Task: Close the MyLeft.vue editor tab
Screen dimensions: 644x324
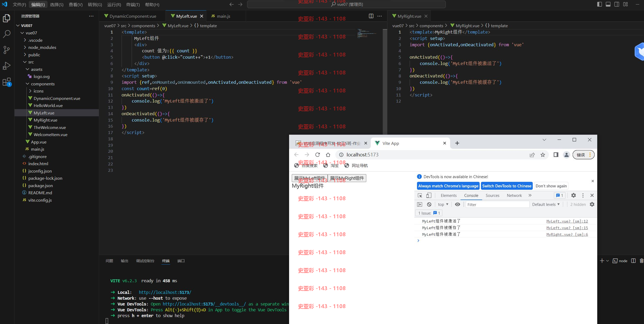Action: click(x=202, y=16)
